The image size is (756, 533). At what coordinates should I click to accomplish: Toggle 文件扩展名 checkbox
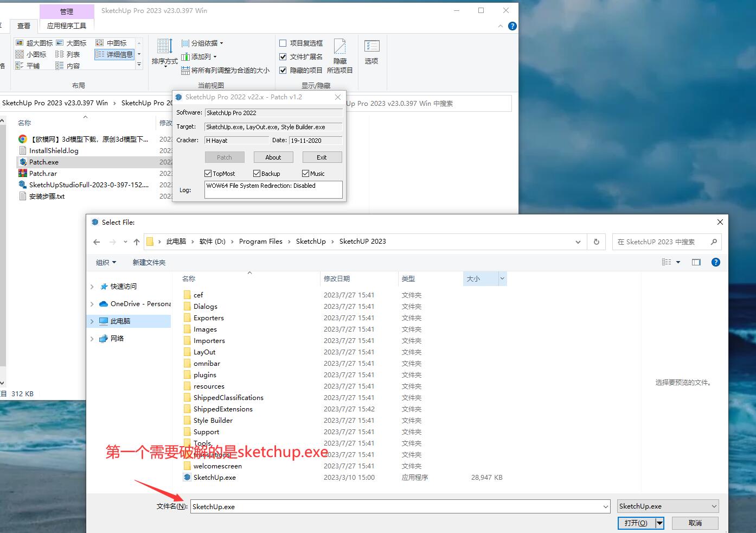(283, 56)
